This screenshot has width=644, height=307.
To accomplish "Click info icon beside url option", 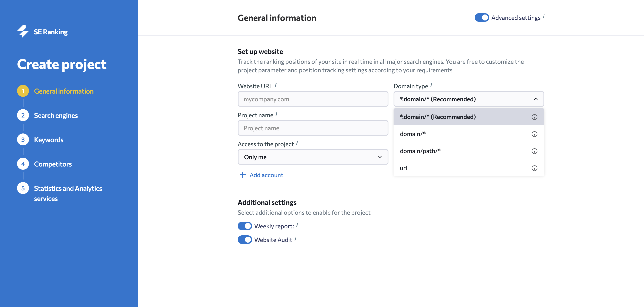I will pos(534,168).
